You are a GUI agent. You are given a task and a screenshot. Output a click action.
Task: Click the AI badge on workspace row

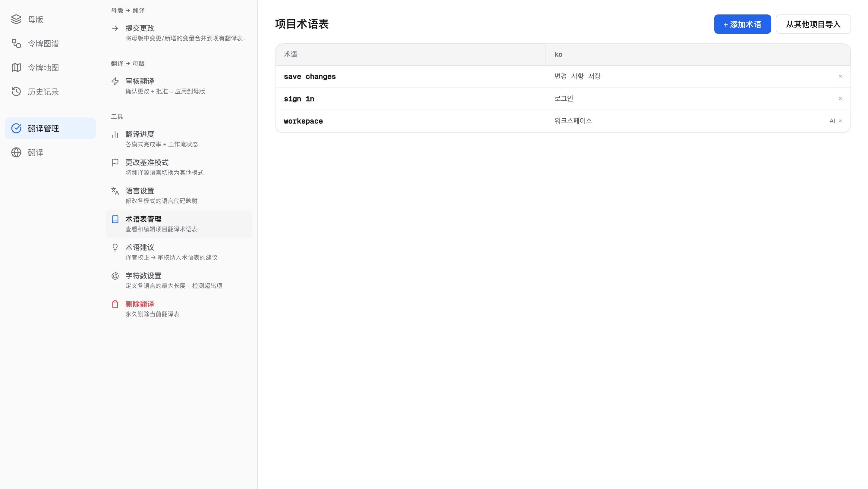tap(832, 121)
